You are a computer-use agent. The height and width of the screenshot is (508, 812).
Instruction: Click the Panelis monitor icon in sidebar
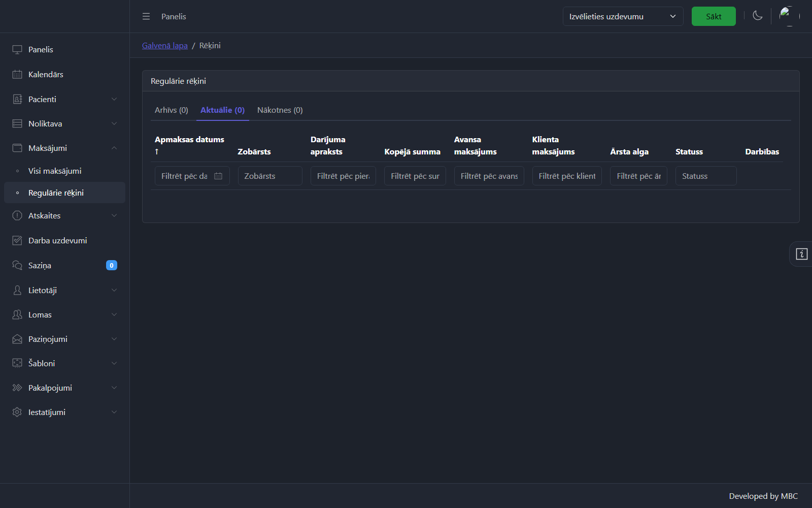pos(17,49)
